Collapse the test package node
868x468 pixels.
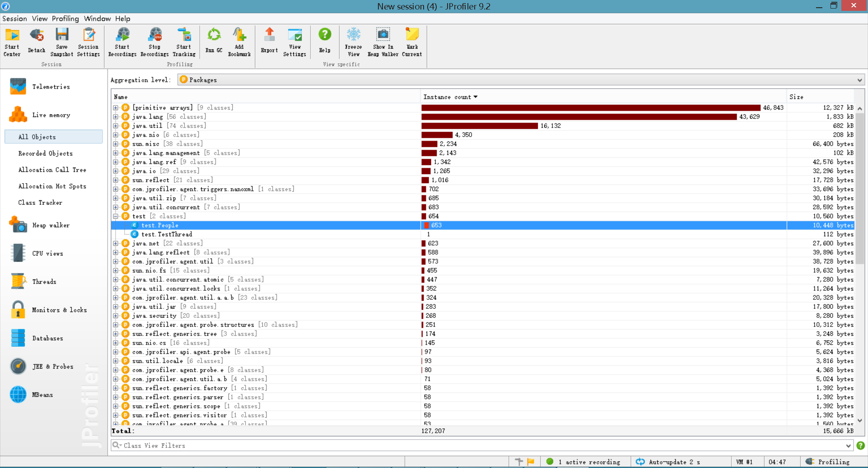(116, 216)
